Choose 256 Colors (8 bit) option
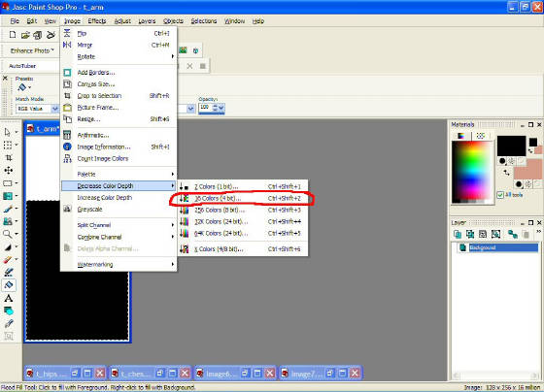Screen dimensions: 544x392 click(x=243, y=210)
